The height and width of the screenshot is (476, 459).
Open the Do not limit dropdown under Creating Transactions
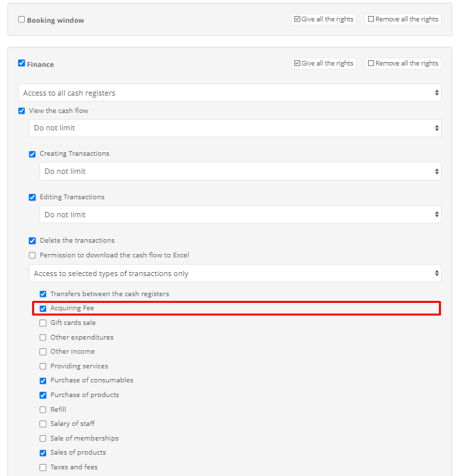pyautogui.click(x=240, y=171)
